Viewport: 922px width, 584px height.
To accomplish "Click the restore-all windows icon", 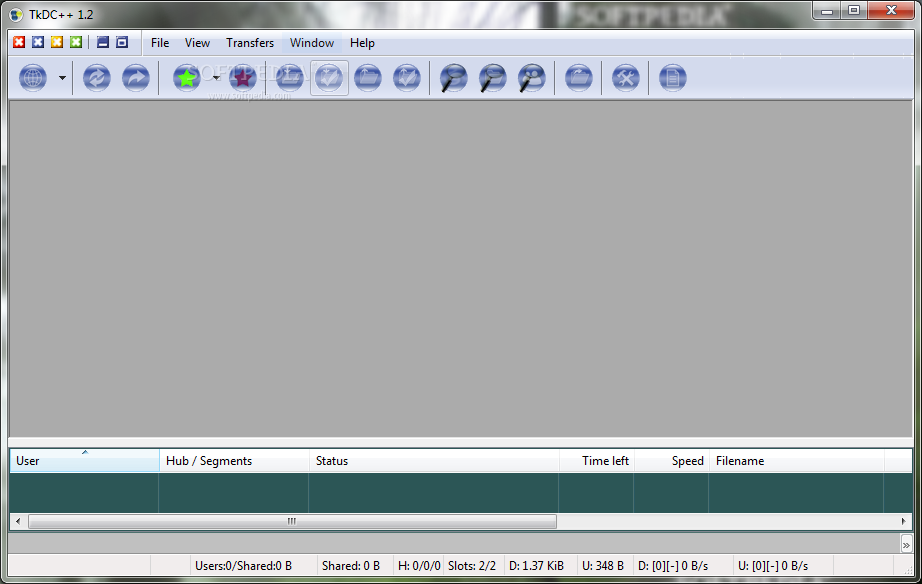I will (122, 42).
